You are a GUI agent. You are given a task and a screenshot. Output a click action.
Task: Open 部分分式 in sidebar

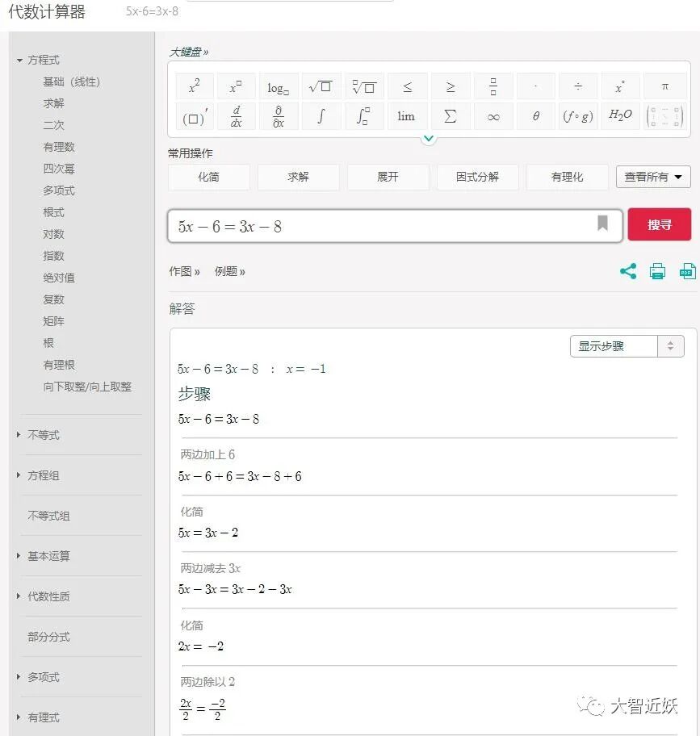(x=48, y=637)
